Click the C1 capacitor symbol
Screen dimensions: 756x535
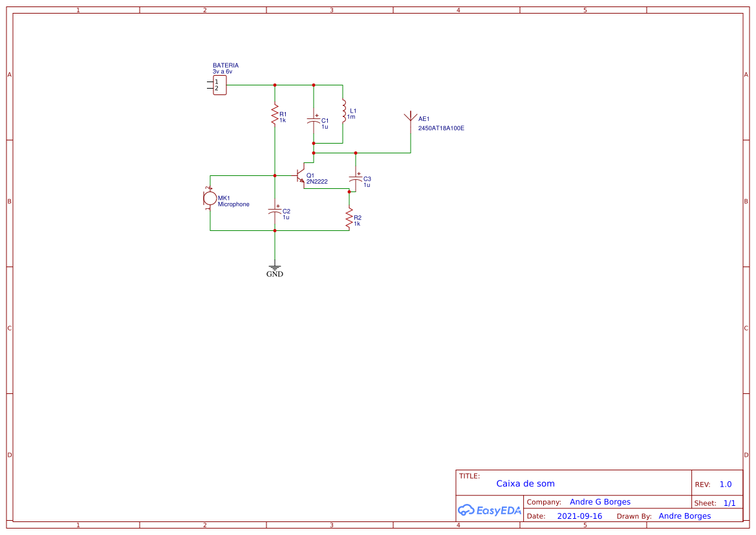pos(314,120)
